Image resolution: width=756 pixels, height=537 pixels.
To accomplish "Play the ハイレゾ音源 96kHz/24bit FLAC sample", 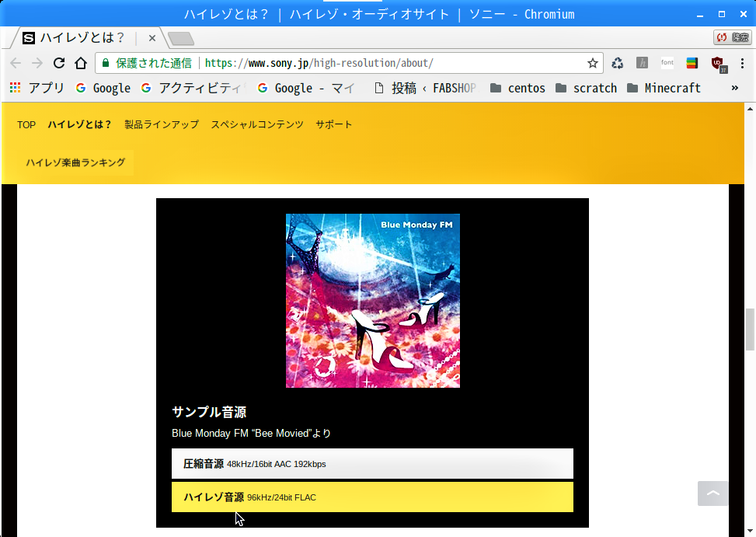I will [x=372, y=497].
